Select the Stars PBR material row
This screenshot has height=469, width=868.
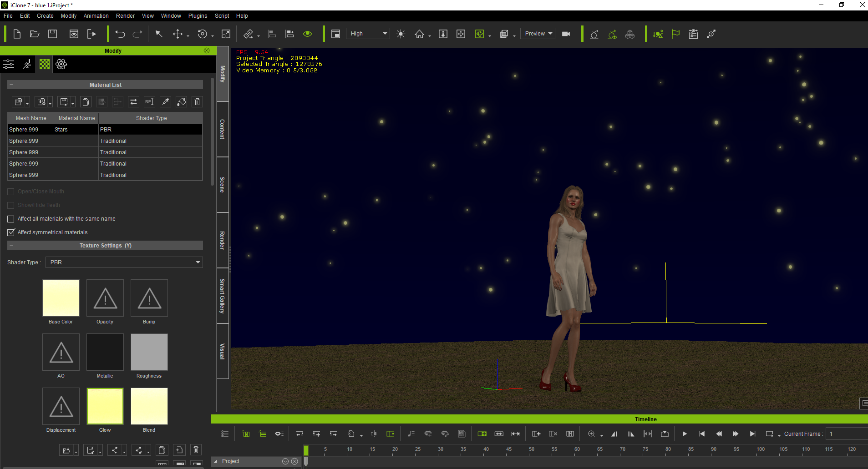[x=105, y=130]
